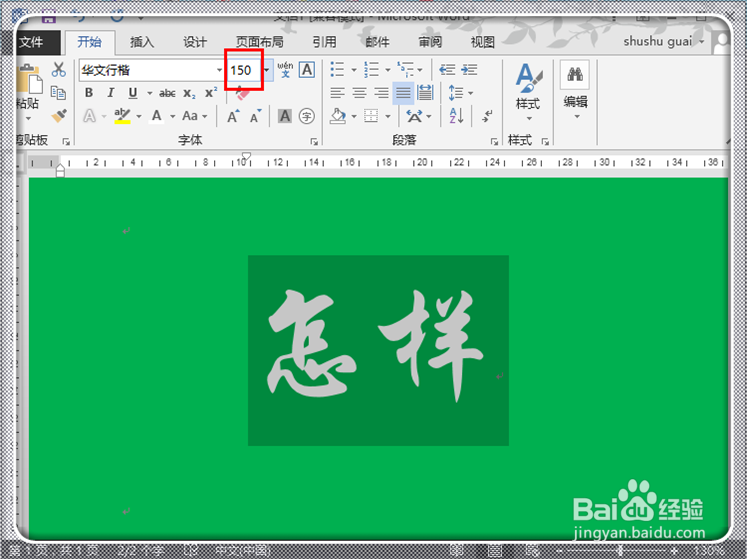Apply yellow text highlight color
Screen dimensions: 747x559
(122, 116)
